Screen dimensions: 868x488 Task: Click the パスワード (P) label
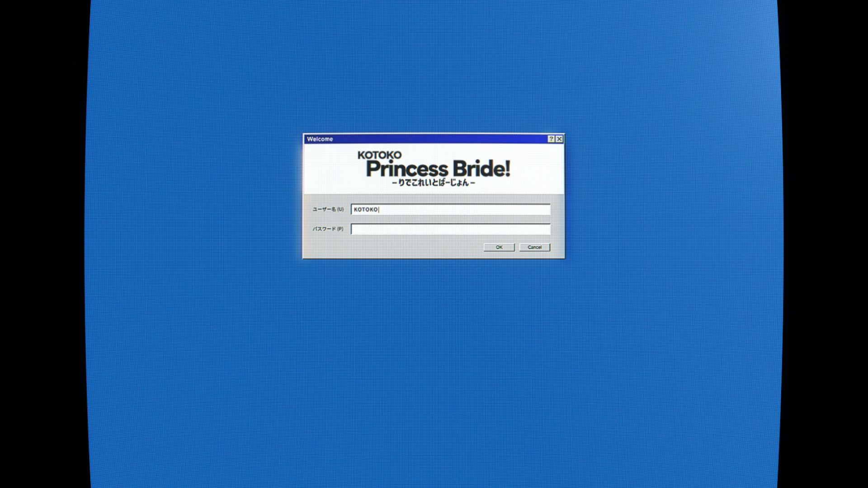coord(328,229)
